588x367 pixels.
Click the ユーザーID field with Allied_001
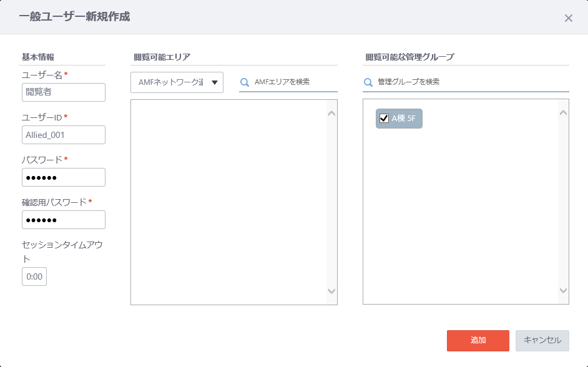(x=64, y=135)
